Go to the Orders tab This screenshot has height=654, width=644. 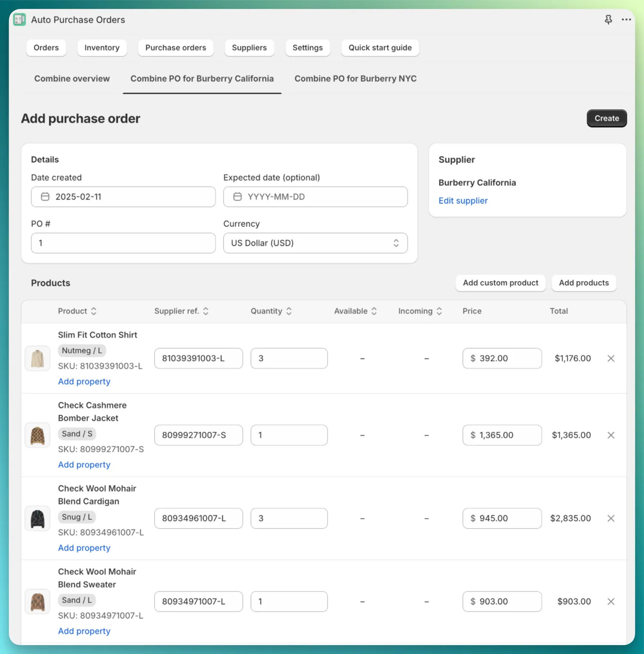point(46,48)
